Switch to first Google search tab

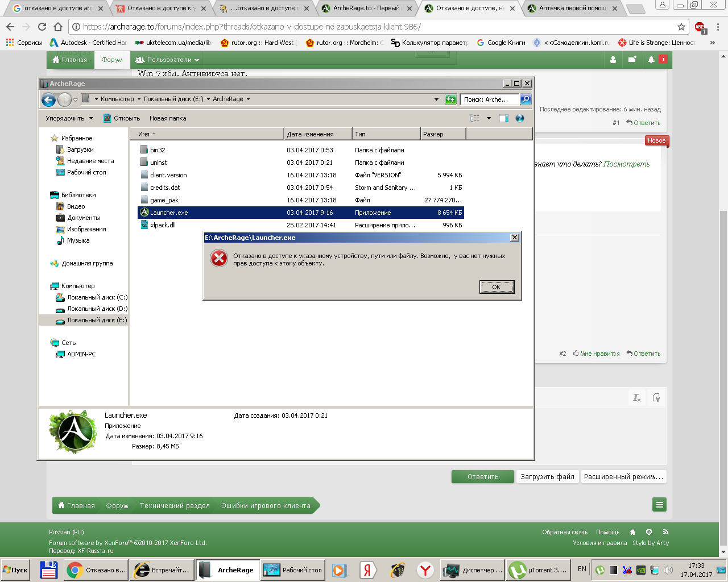(x=57, y=9)
